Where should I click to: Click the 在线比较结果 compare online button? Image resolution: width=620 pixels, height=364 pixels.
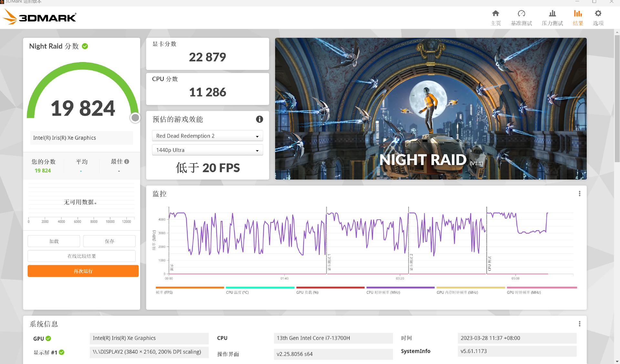click(81, 256)
